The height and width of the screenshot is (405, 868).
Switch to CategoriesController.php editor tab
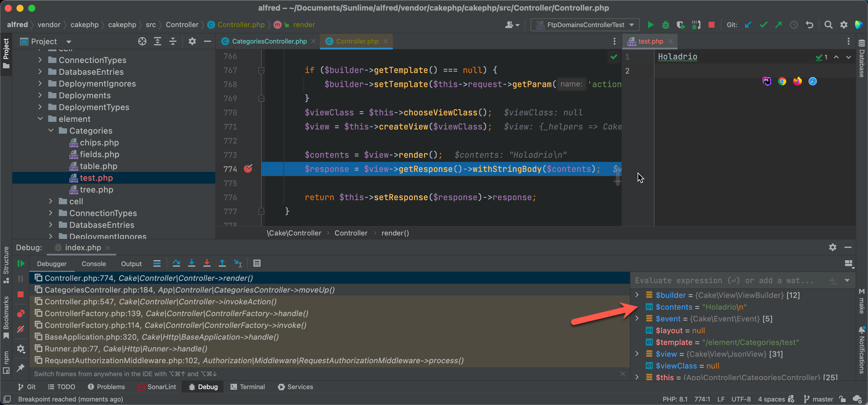(x=269, y=41)
